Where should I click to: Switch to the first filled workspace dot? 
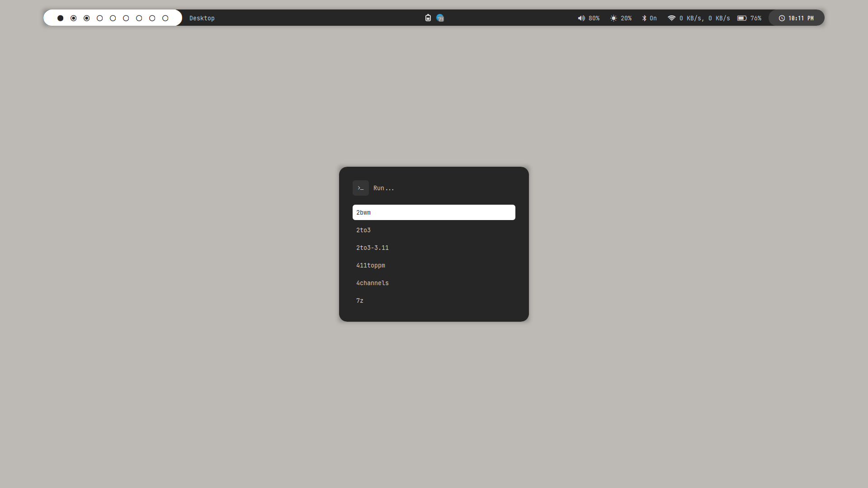pos(60,19)
